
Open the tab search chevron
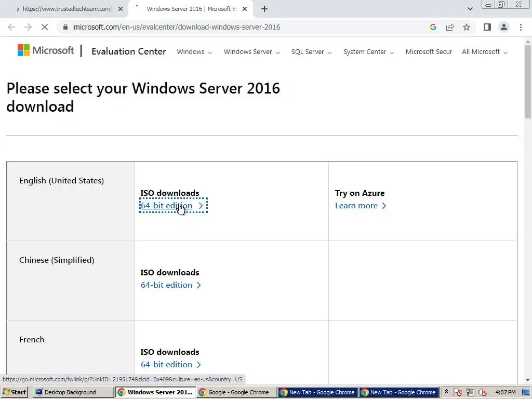[x=470, y=9]
